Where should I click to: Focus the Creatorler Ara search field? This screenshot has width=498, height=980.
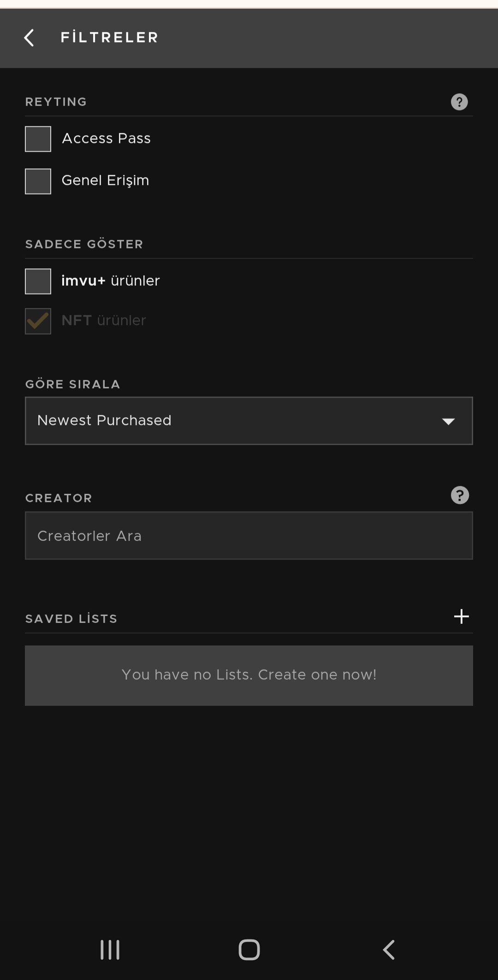[249, 535]
